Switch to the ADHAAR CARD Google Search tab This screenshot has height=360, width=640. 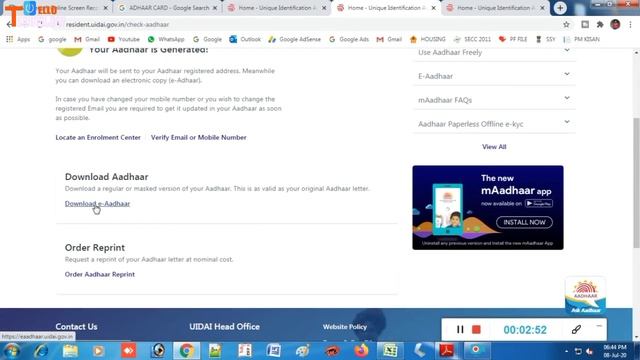[x=168, y=8]
